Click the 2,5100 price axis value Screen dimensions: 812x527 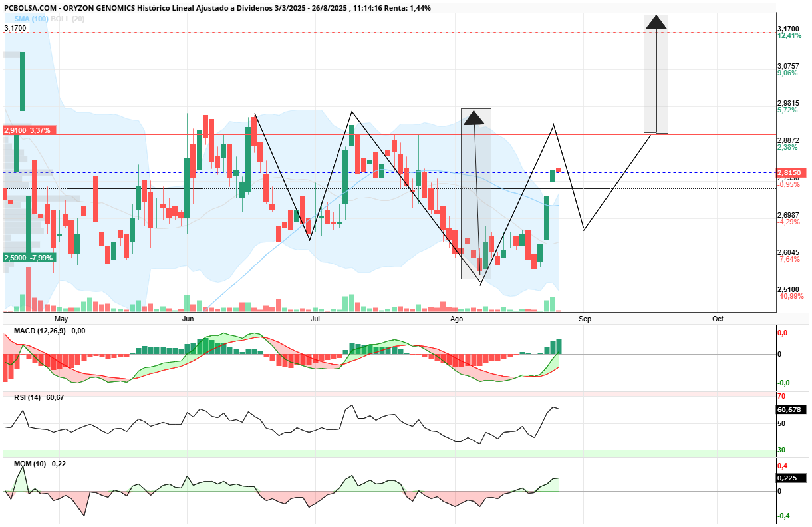(x=787, y=289)
